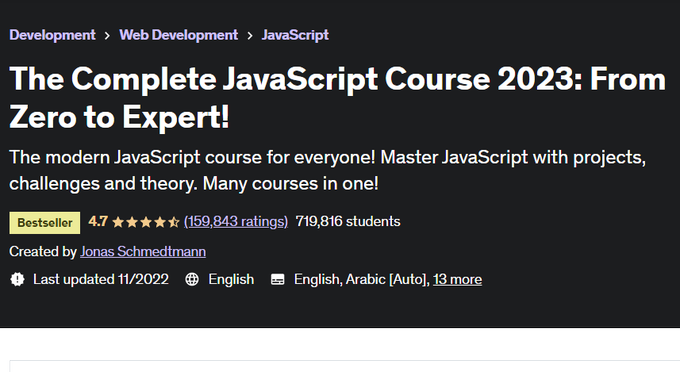This screenshot has height=372, width=680.
Task: Click the Created by label
Action: [43, 252]
